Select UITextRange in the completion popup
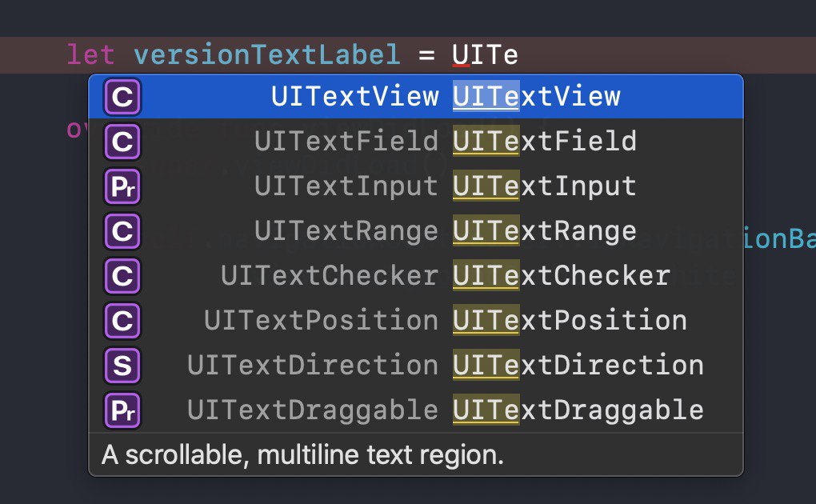 [416, 231]
